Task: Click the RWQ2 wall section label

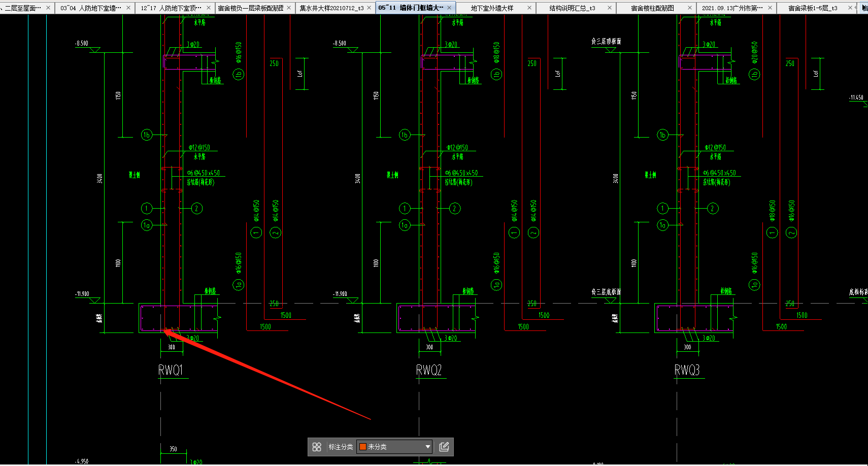Action: point(429,370)
